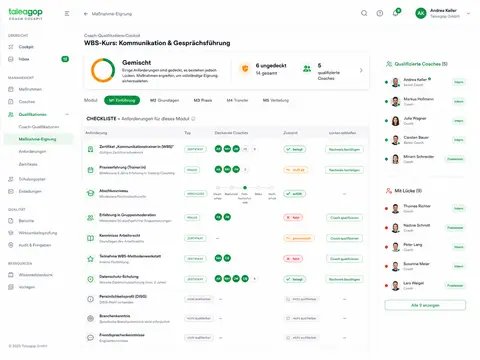Viewport: 480px width, 360px height.
Task: Open Thomas Richter in the Mit Lücke list
Action: pos(425,208)
